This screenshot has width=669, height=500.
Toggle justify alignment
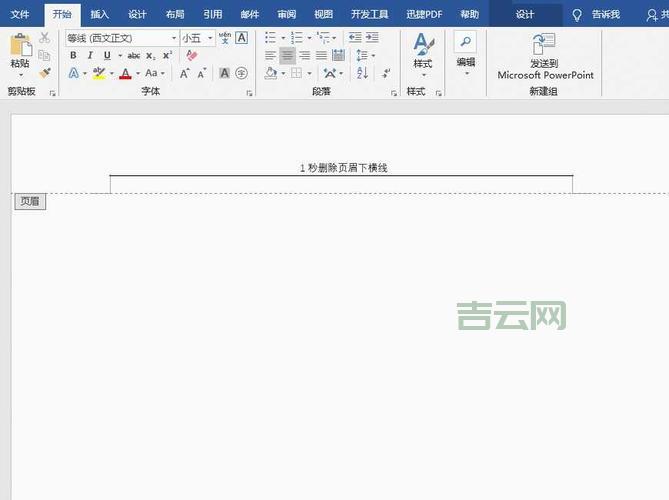(321, 55)
